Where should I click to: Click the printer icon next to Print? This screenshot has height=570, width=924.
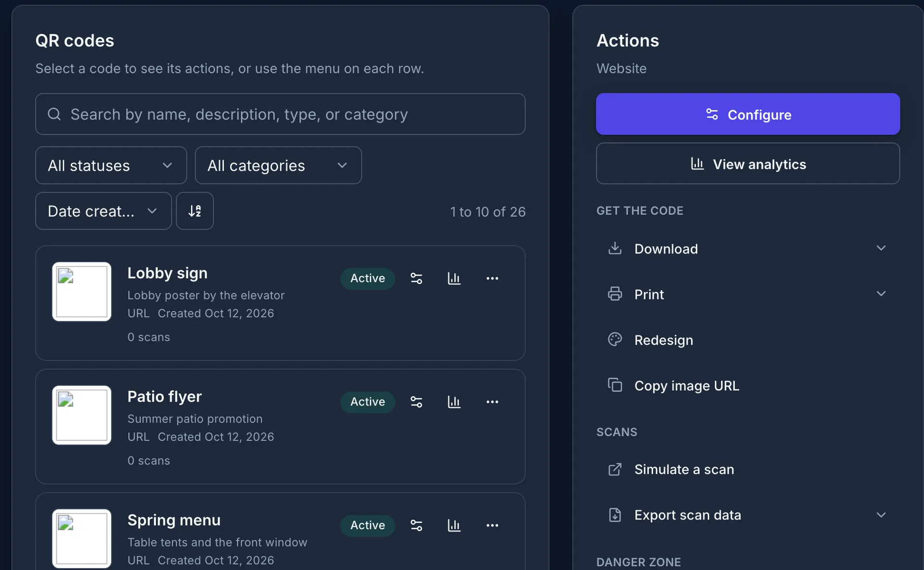pyautogui.click(x=615, y=294)
